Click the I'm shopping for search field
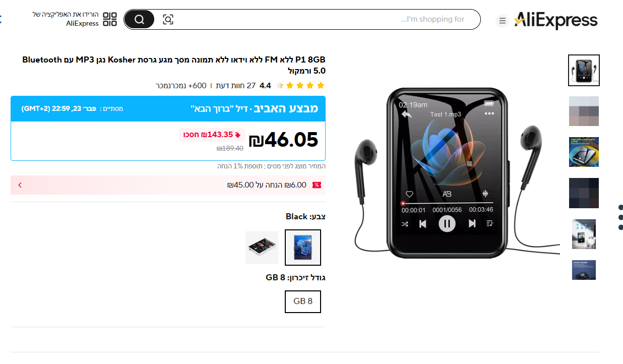The width and height of the screenshot is (623, 364). pyautogui.click(x=323, y=19)
